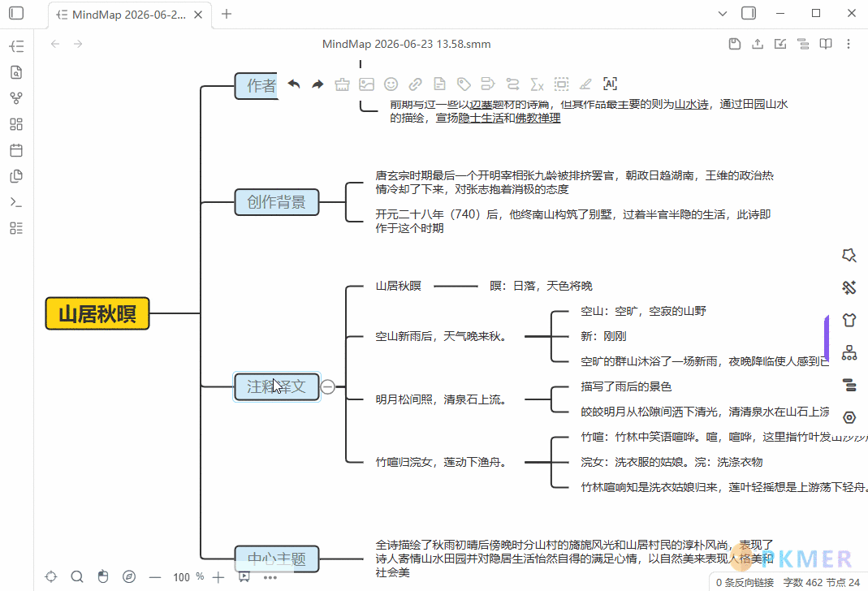Open node style pin icon panel

pos(849,255)
